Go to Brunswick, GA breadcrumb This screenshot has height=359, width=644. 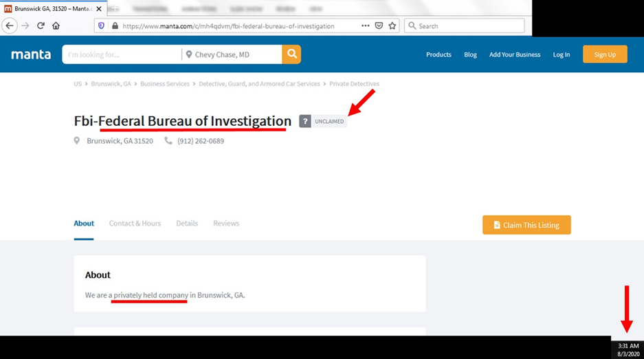[x=111, y=84]
